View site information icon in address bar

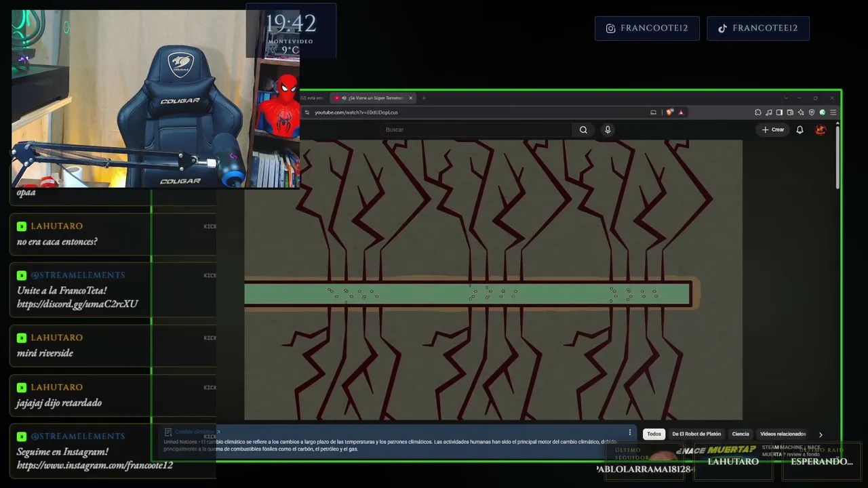click(307, 113)
